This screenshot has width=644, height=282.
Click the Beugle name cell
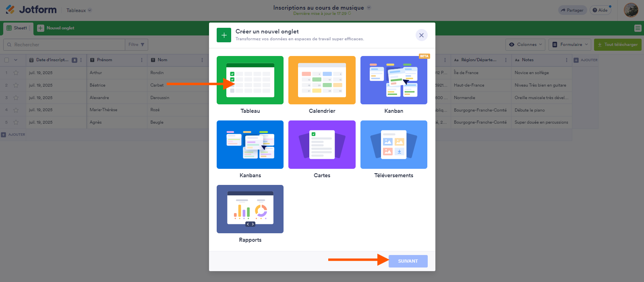[x=178, y=122]
